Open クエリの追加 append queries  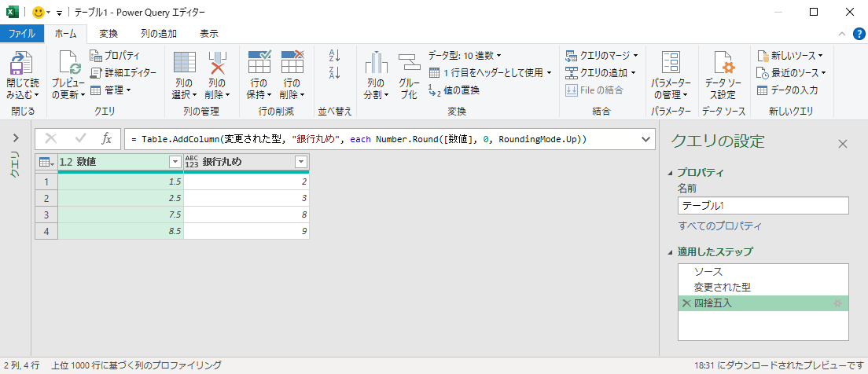[600, 72]
